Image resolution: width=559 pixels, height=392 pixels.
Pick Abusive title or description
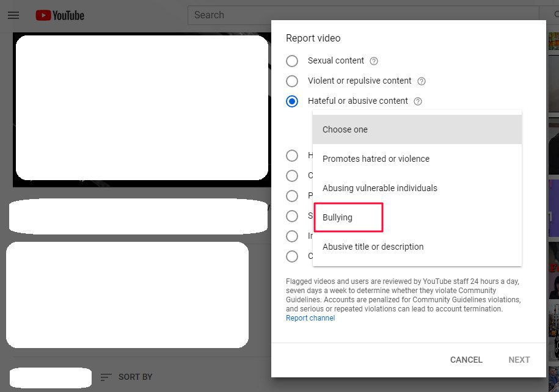(373, 247)
